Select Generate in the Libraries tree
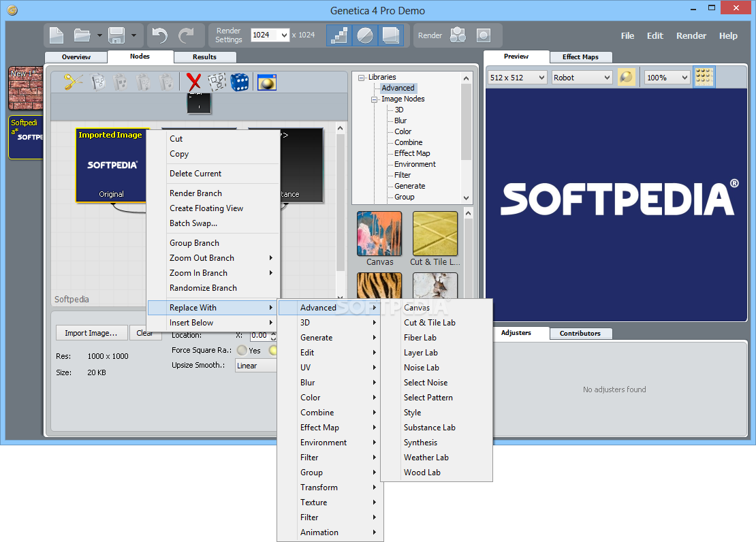Viewport: 756px width, 542px height. pos(410,186)
